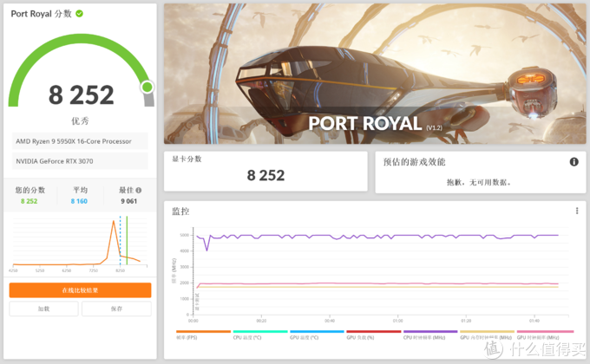Select the AMD Ryzen 9 5950X processor row

coord(80,141)
